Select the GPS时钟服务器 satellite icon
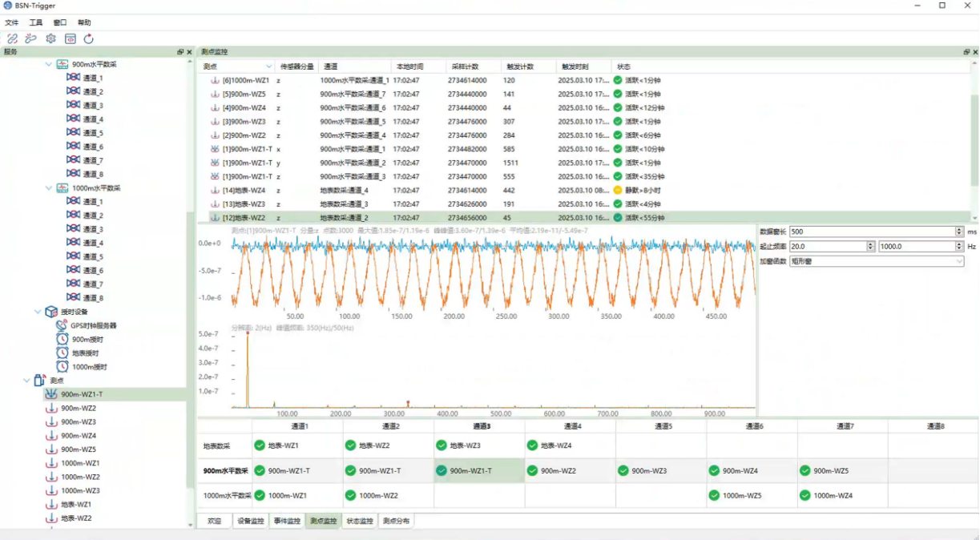This screenshot has height=540, width=980. [x=62, y=325]
